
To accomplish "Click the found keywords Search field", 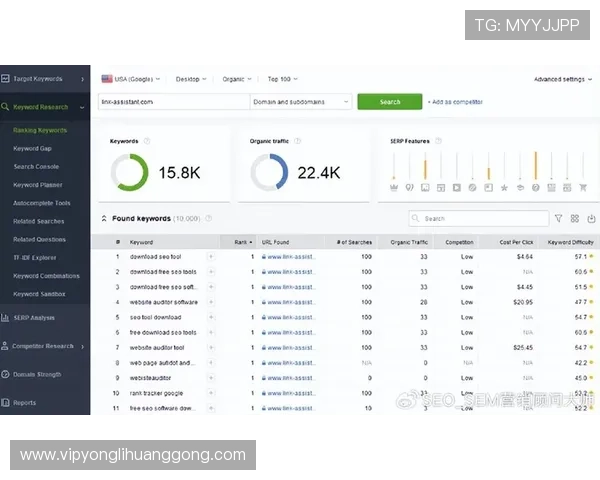I will point(476,218).
